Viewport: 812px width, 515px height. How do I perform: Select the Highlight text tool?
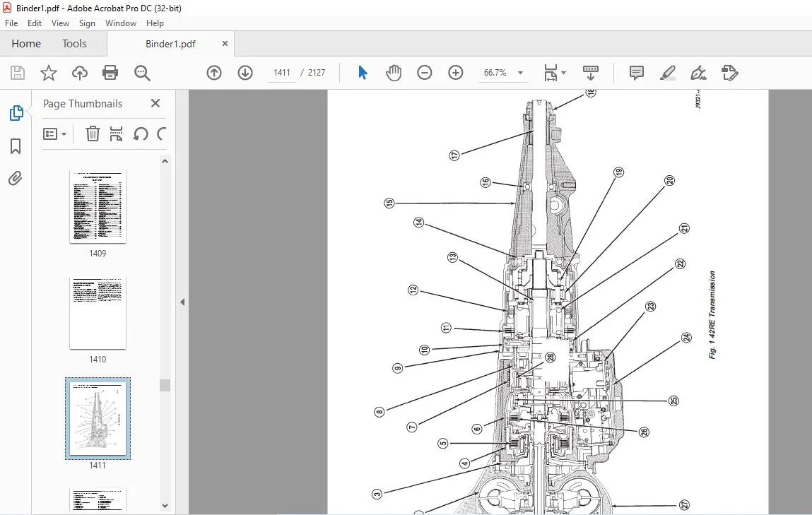coord(668,73)
